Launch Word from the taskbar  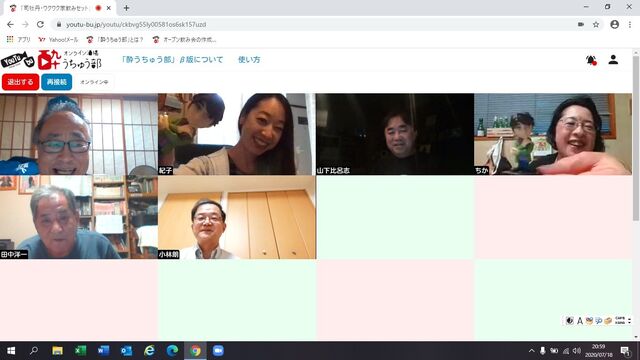(x=103, y=351)
